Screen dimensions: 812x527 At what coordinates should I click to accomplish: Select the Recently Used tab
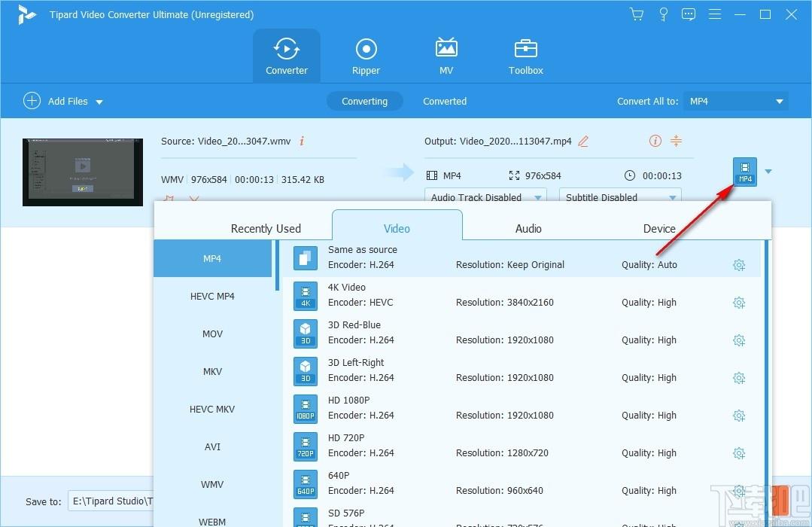[266, 229]
